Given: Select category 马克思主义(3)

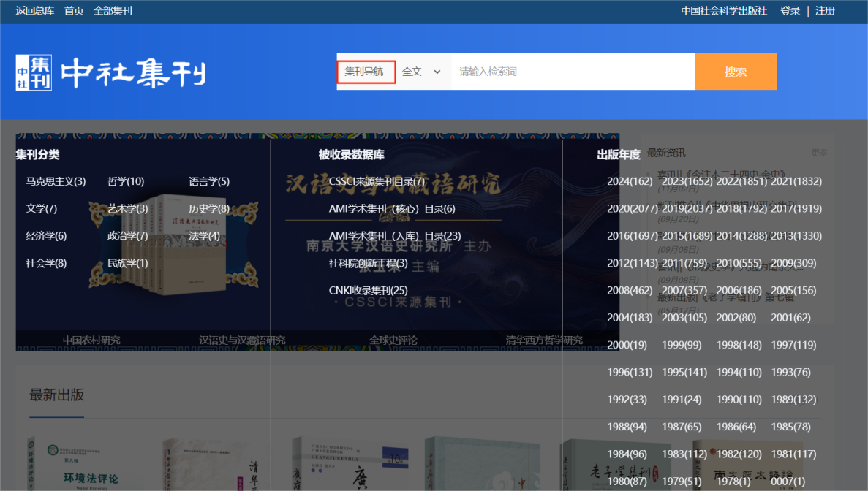Looking at the screenshot, I should coord(56,181).
